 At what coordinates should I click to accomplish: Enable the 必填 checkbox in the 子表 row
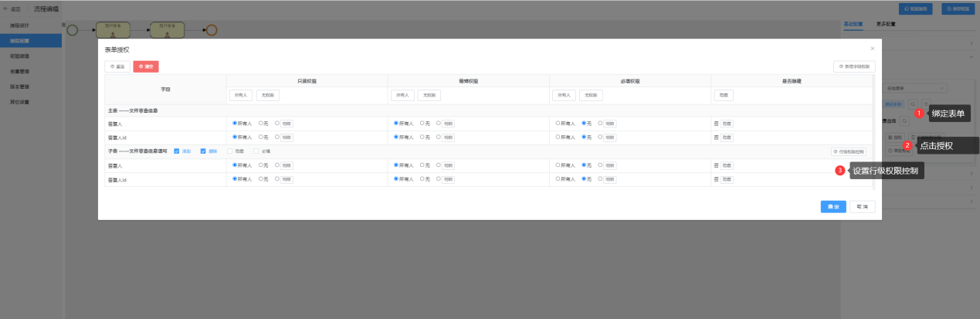[256, 151]
